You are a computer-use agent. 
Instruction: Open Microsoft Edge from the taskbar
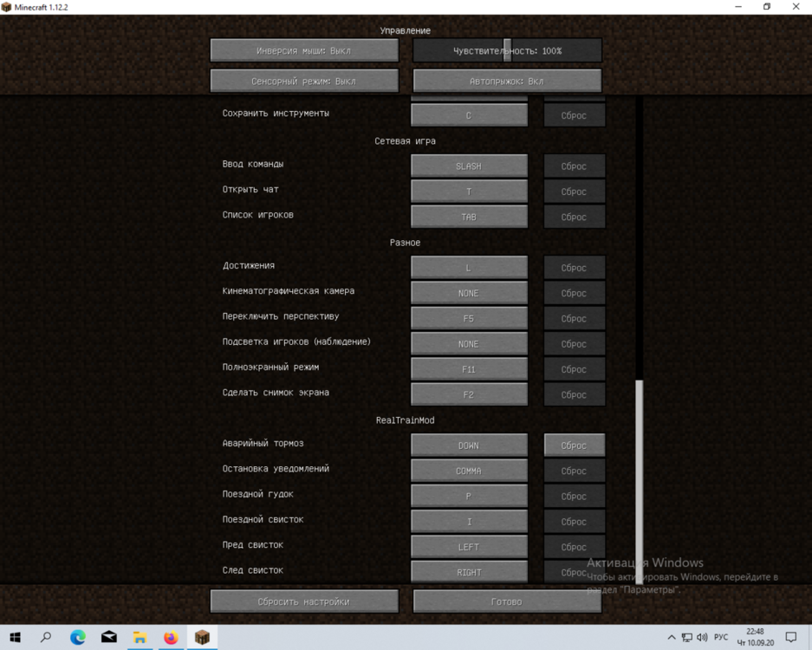(x=78, y=637)
